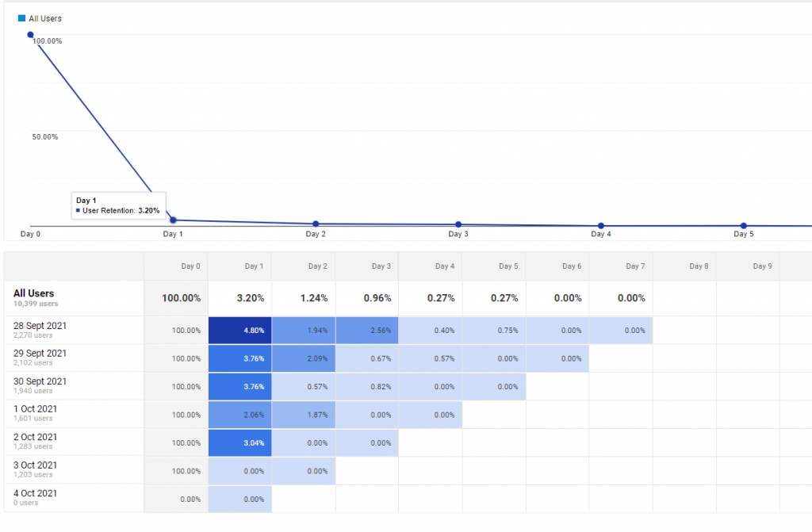Click the Day 2 chart data point

316,224
